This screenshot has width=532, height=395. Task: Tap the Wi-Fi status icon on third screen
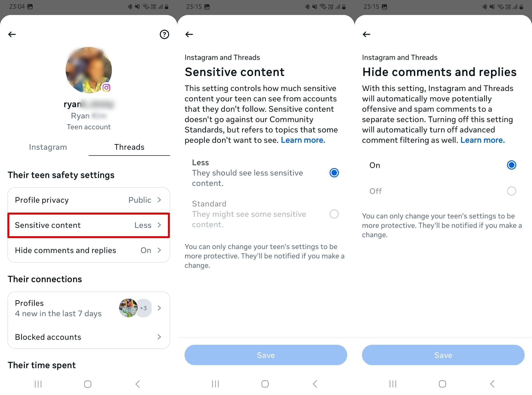pos(500,7)
